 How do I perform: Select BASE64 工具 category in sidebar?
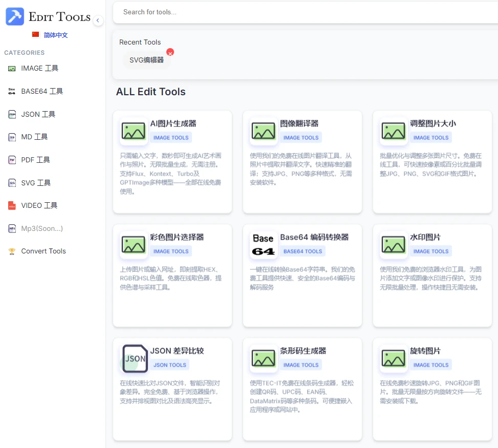tap(41, 91)
